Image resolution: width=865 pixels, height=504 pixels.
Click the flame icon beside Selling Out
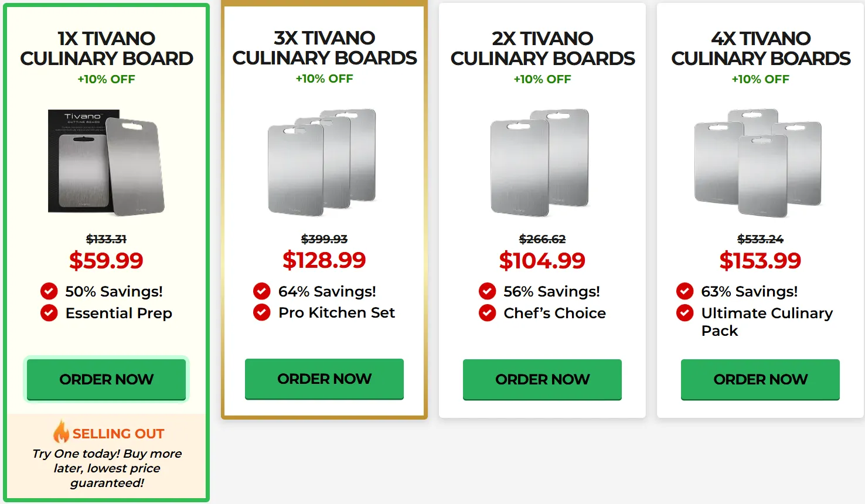[x=61, y=432]
